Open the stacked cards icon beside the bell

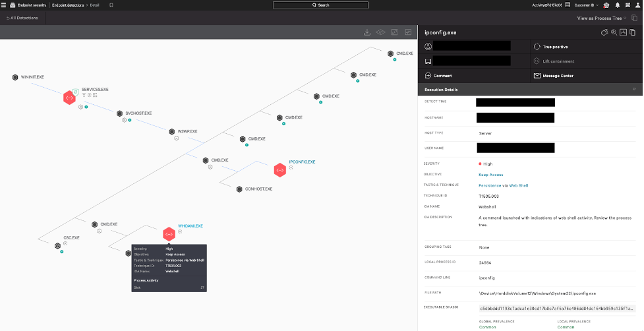627,5
